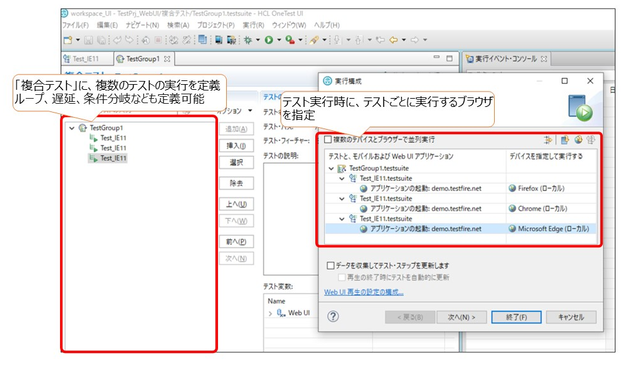The height and width of the screenshot is (372, 630).
Task: Collapse the TestGroup1 tree node in editor
Action: point(72,128)
